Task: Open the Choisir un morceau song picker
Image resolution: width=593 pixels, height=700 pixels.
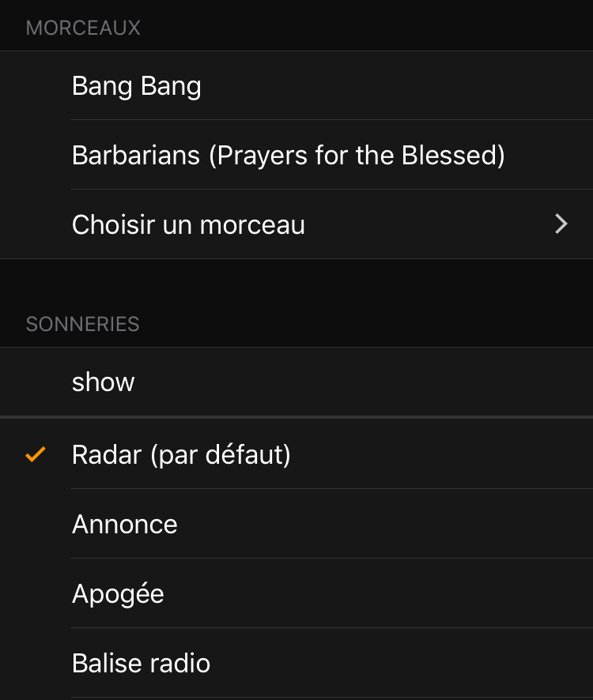Action: coord(188,224)
